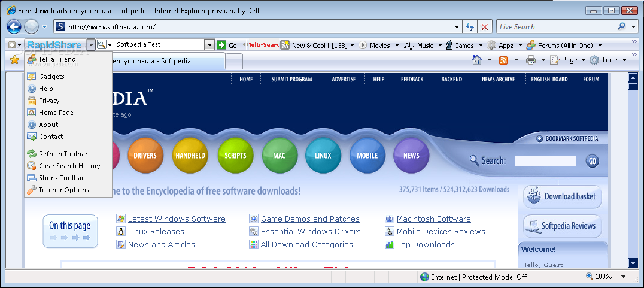This screenshot has width=644, height=288.
Task: Open Favorites Center star icon
Action: [x=14, y=60]
